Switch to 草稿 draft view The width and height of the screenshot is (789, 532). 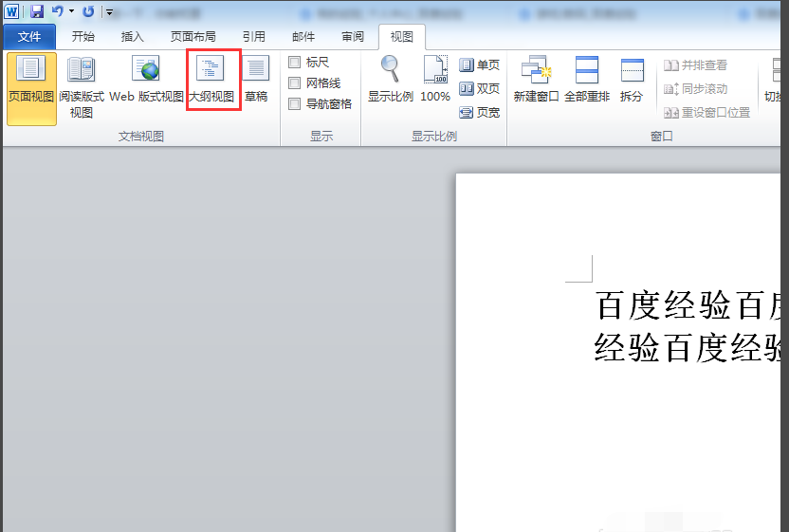click(256, 80)
